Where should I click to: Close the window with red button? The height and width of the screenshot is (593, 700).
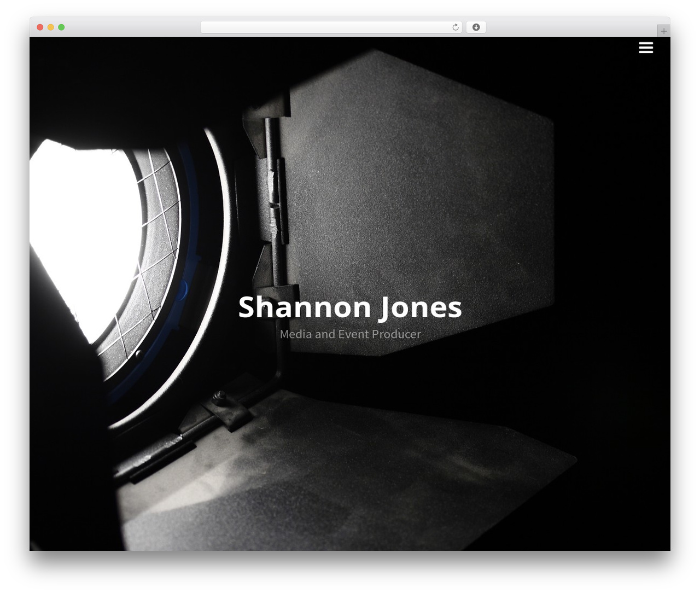pyautogui.click(x=40, y=27)
